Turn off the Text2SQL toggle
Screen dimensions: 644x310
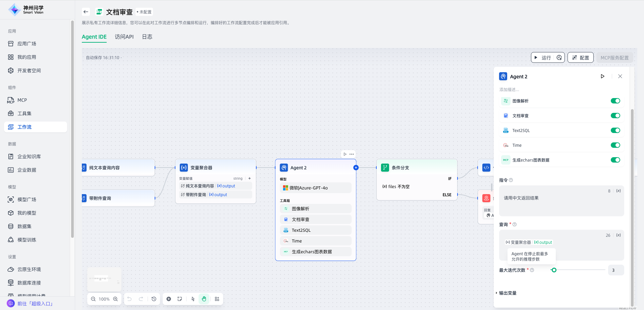pos(615,130)
